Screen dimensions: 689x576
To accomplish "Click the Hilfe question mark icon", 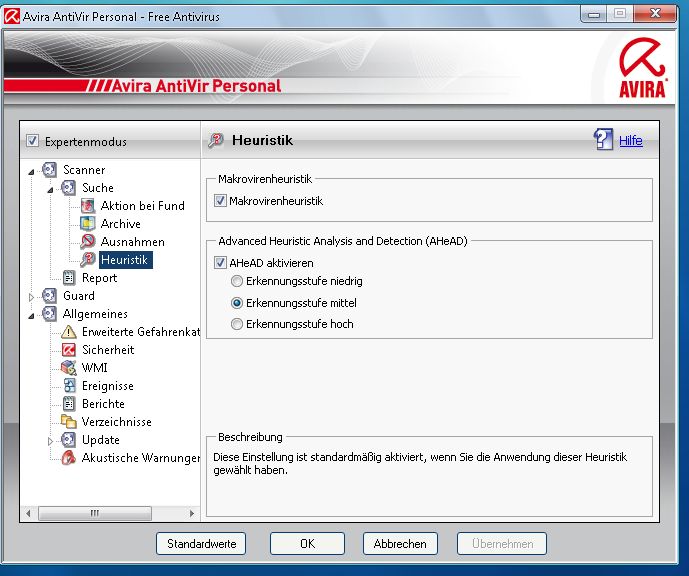I will pyautogui.click(x=603, y=140).
